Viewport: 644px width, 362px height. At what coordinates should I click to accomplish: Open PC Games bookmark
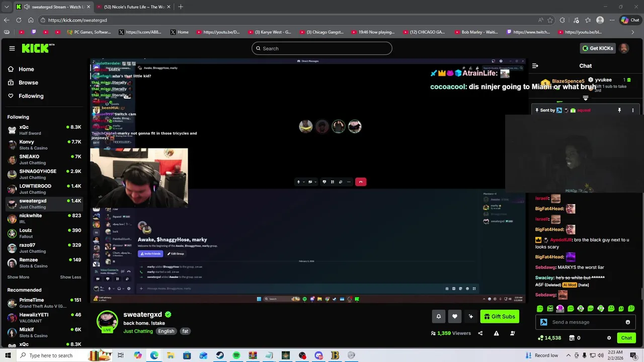point(89,32)
